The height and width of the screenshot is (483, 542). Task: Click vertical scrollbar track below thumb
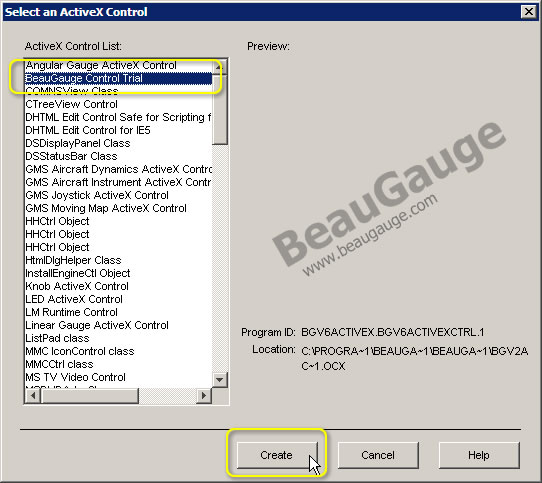(219, 258)
